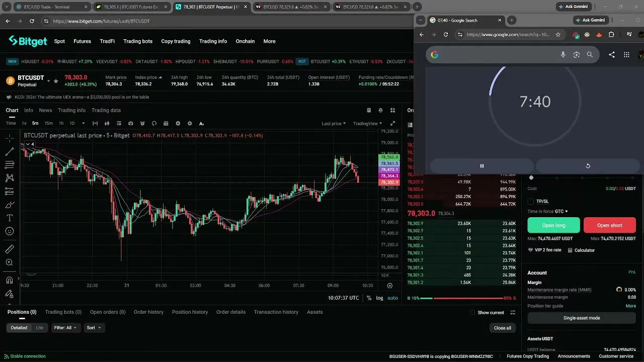Favorite BTCUSDT with the star icon
The height and width of the screenshot is (362, 644).
tap(56, 81)
